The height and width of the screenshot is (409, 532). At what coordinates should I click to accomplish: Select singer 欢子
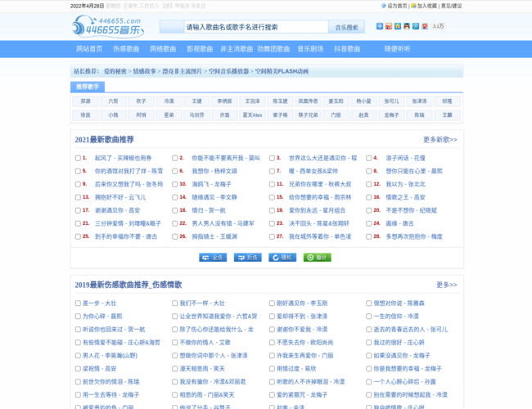pos(141,101)
